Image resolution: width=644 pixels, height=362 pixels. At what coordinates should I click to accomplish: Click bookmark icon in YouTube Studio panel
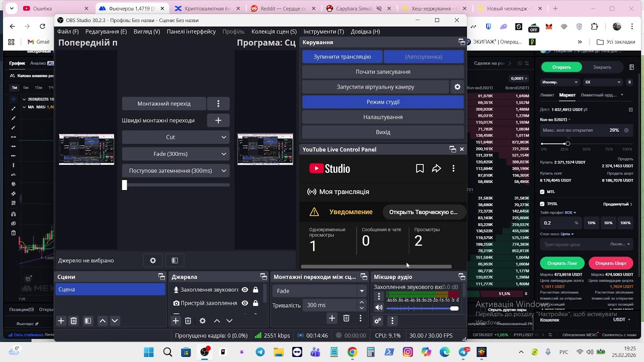tap(420, 169)
